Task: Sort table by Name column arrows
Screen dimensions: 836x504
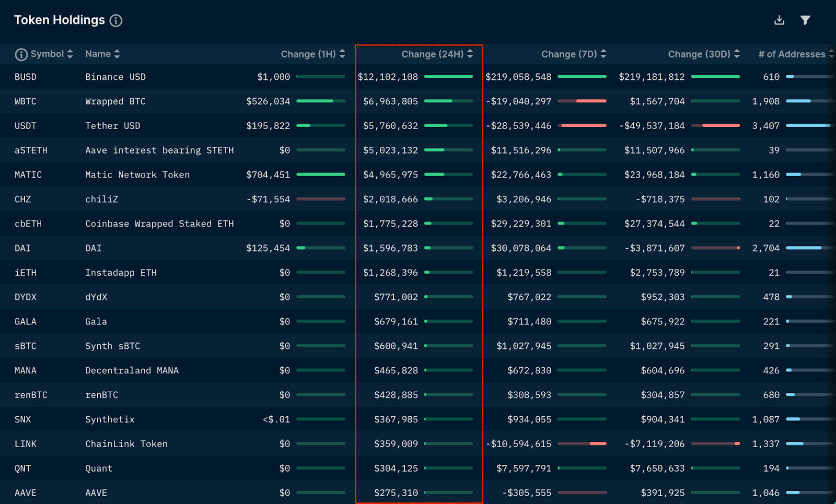Action: [x=117, y=54]
